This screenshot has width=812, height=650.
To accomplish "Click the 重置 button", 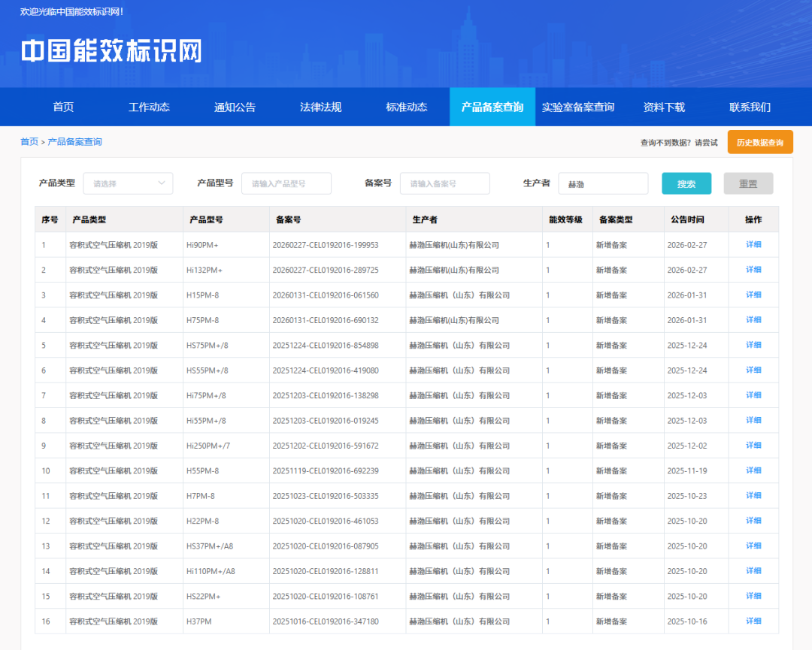I will [x=748, y=183].
